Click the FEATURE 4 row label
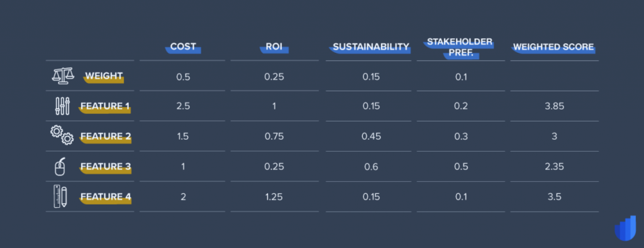The height and width of the screenshot is (248, 644). tap(106, 198)
